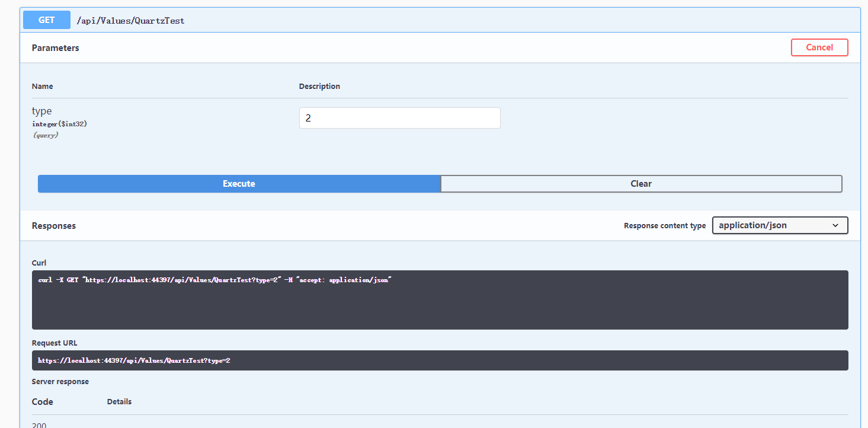Click the Cancel button
The height and width of the screenshot is (428, 868).
(819, 47)
